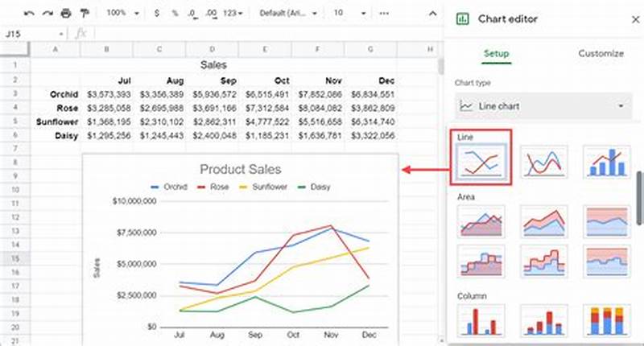Click the Product Sales chart title
The width and height of the screenshot is (644, 346).
pos(241,169)
